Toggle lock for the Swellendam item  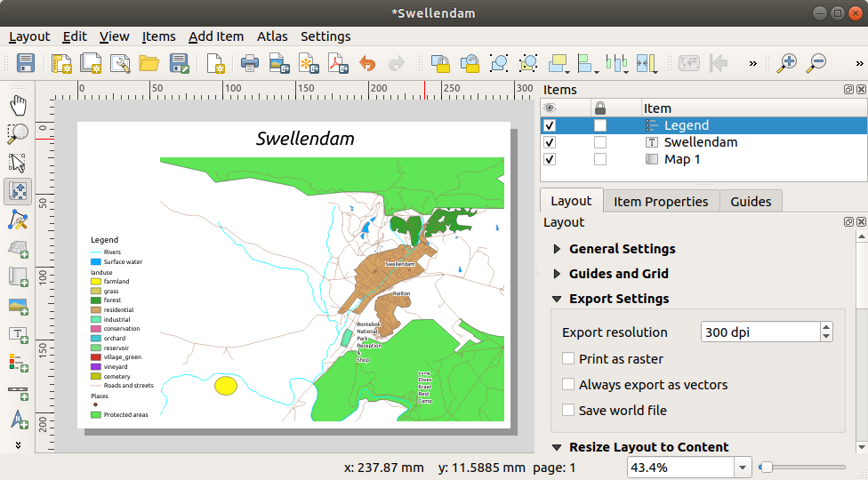600,142
